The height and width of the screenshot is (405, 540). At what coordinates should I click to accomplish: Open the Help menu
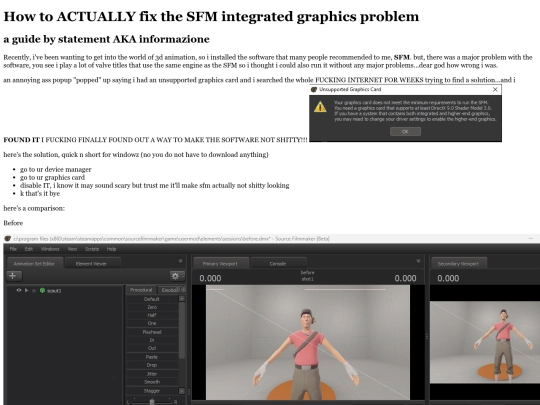(111, 249)
